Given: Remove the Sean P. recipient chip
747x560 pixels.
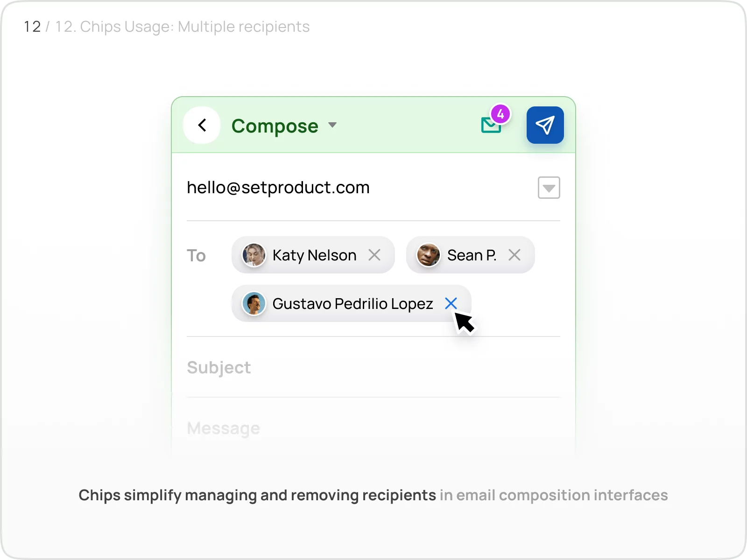Looking at the screenshot, I should click(x=514, y=255).
